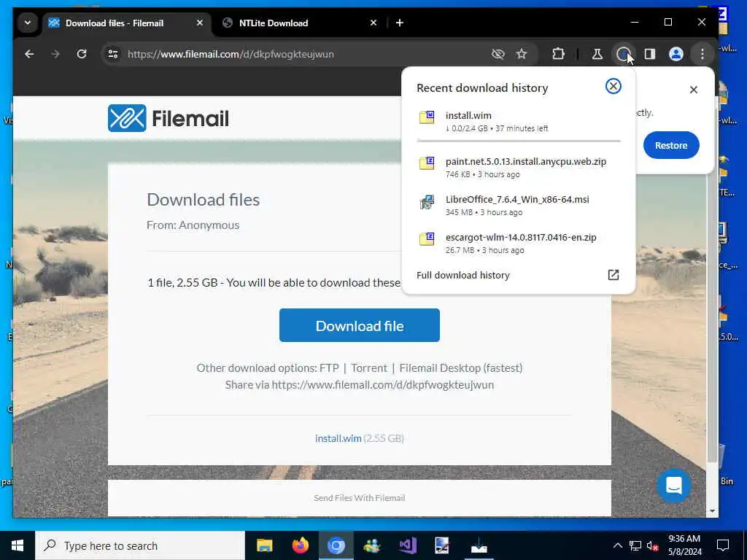Screen dimensions: 747x560
Task: Open the side panel icon
Action: pos(650,54)
